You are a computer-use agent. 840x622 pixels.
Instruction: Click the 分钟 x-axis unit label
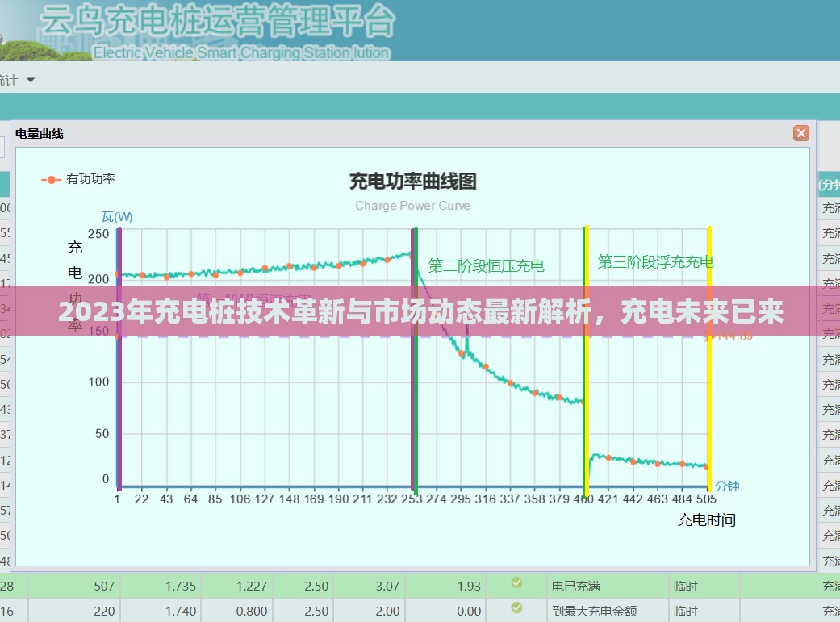click(727, 486)
